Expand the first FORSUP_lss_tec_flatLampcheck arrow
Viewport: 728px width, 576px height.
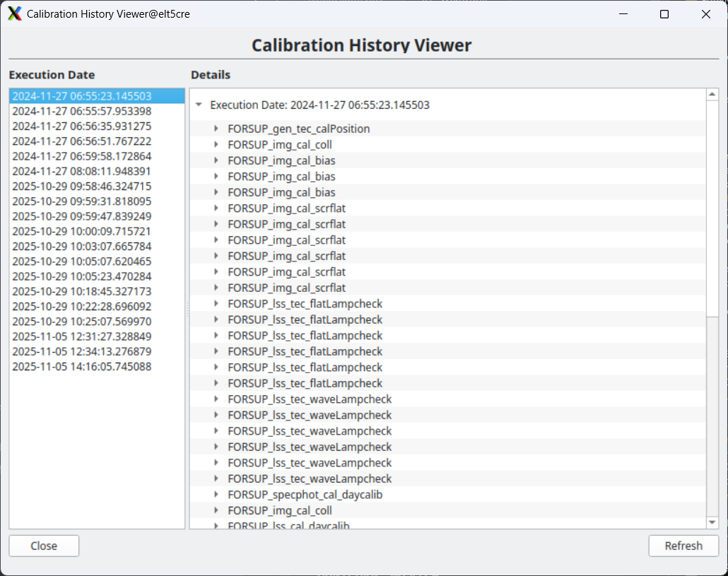[x=216, y=304]
